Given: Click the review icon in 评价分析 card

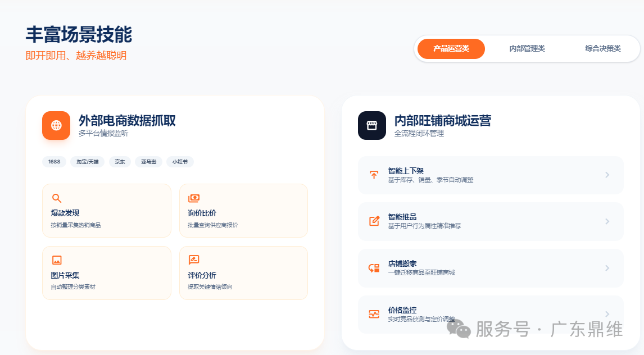Looking at the screenshot, I should click(x=194, y=260).
